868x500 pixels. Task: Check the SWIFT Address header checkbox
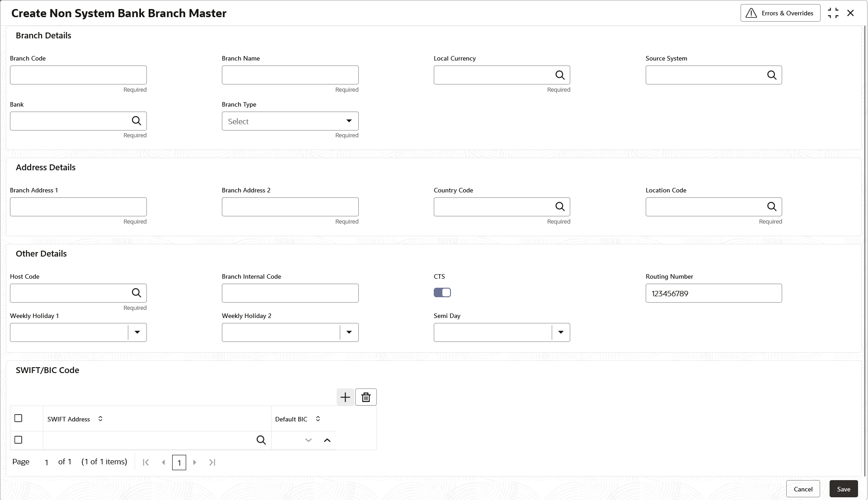(19, 418)
